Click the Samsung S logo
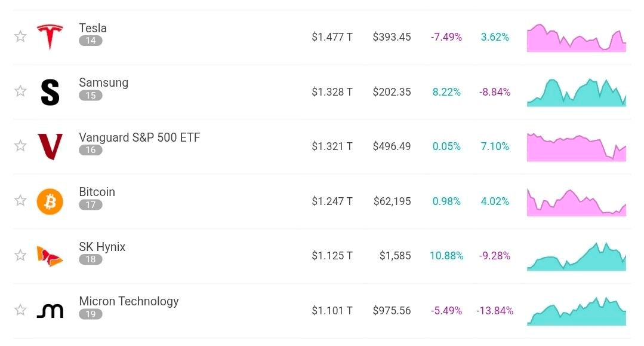Viewport: 644px width, 346px height. pyautogui.click(x=50, y=92)
